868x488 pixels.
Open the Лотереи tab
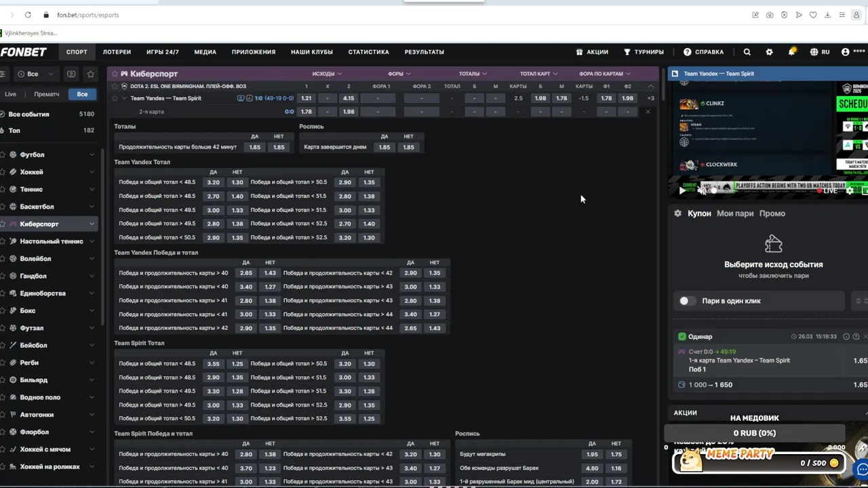coord(117,52)
